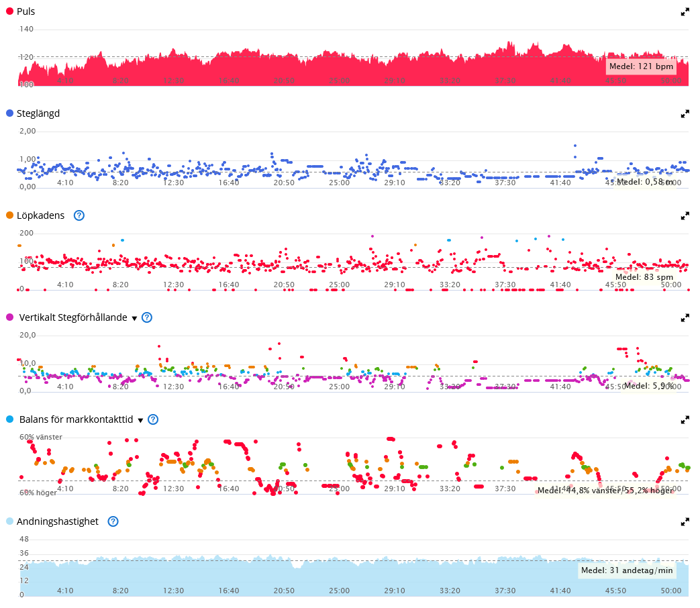Click the 140 axis label in Puls chart

[26, 29]
